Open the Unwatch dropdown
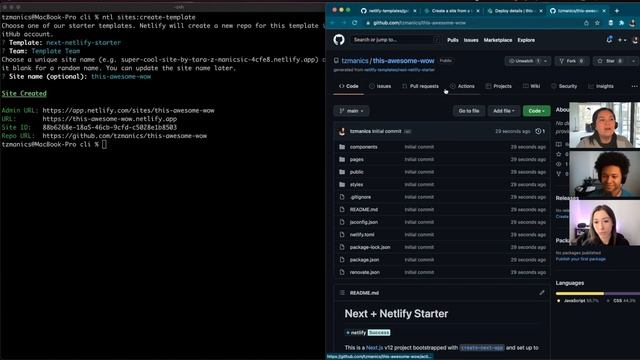The width and height of the screenshot is (640, 360). [x=527, y=61]
